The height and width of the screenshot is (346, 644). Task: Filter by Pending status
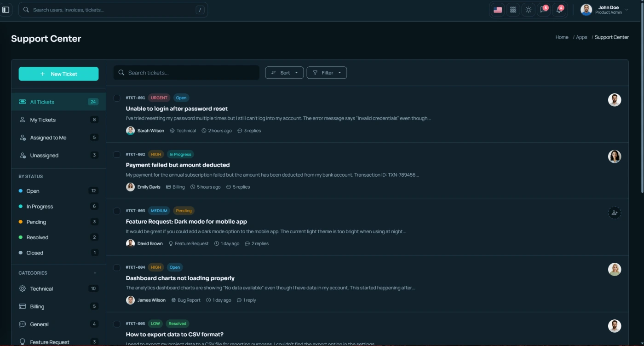point(58,222)
